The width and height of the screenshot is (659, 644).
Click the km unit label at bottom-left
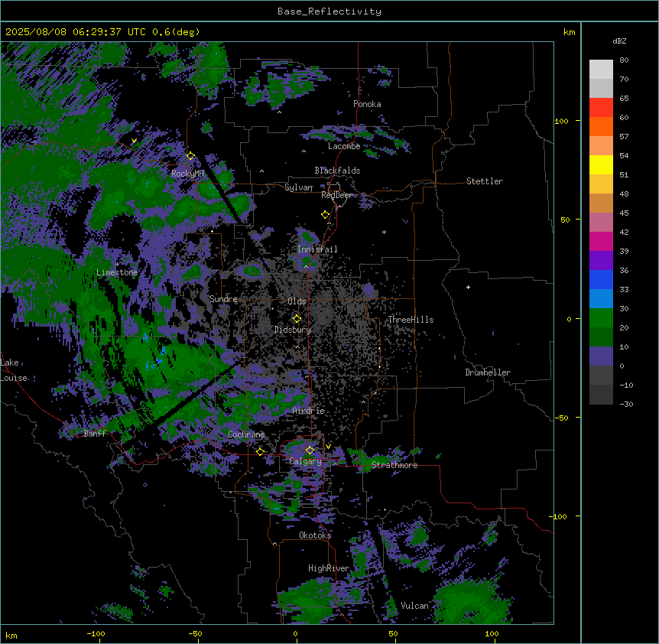tap(11, 635)
